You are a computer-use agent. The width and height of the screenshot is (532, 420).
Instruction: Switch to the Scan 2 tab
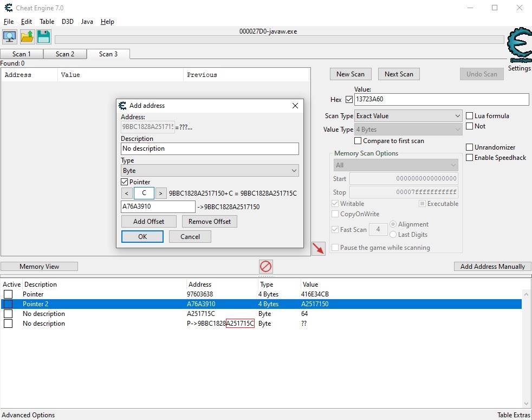[65, 54]
